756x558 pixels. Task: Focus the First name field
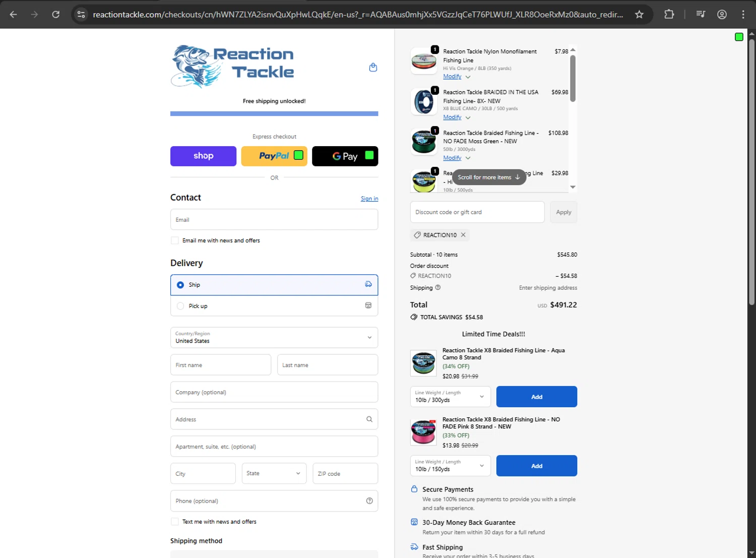pyautogui.click(x=221, y=365)
